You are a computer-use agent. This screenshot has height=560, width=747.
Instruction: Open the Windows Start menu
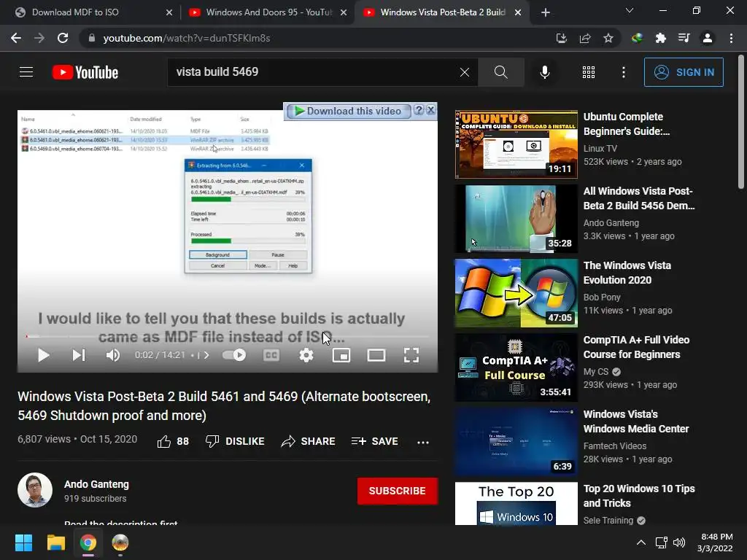[23, 542]
